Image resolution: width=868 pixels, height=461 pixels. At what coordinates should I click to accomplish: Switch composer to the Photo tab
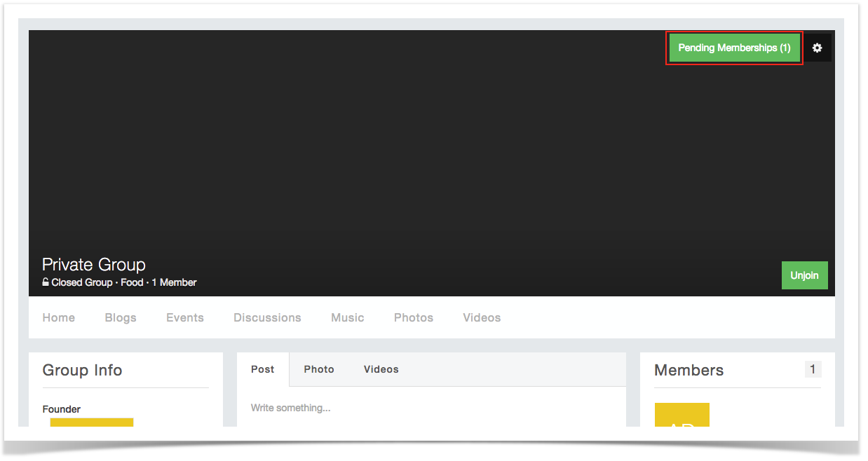click(x=319, y=369)
